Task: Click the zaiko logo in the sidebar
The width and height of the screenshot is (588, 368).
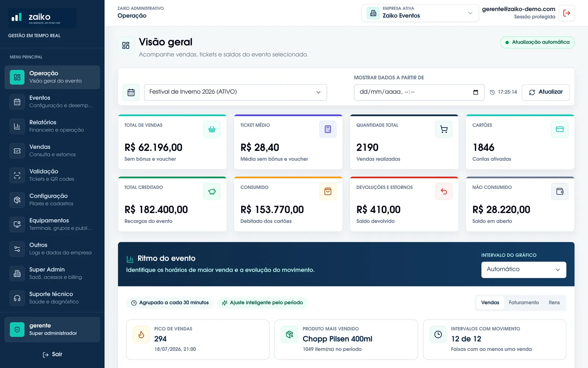Action: tap(42, 18)
